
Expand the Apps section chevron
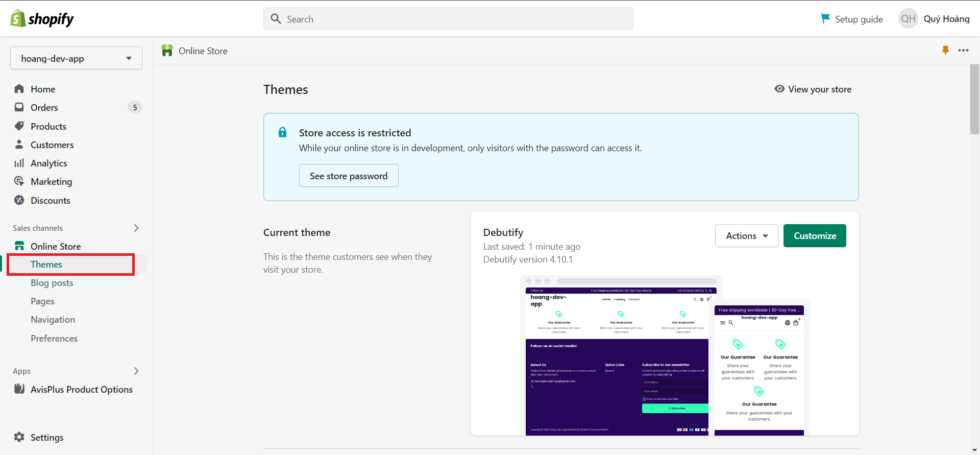(x=136, y=371)
